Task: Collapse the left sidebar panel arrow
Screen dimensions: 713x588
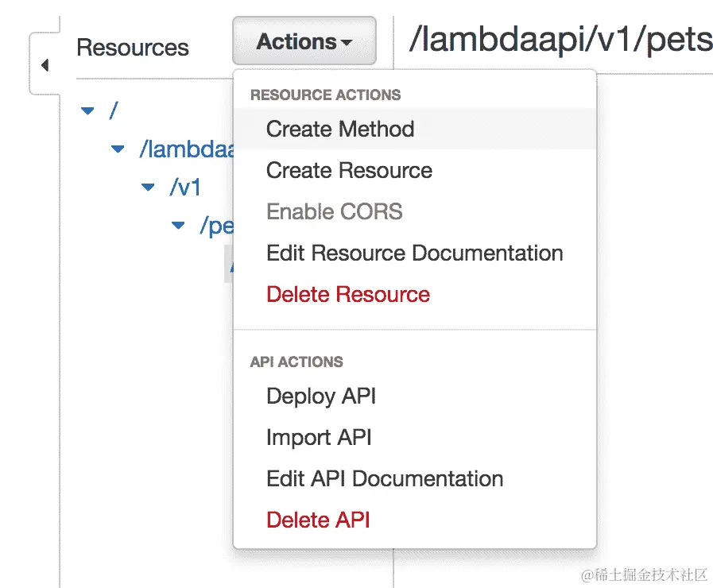Action: click(x=45, y=64)
